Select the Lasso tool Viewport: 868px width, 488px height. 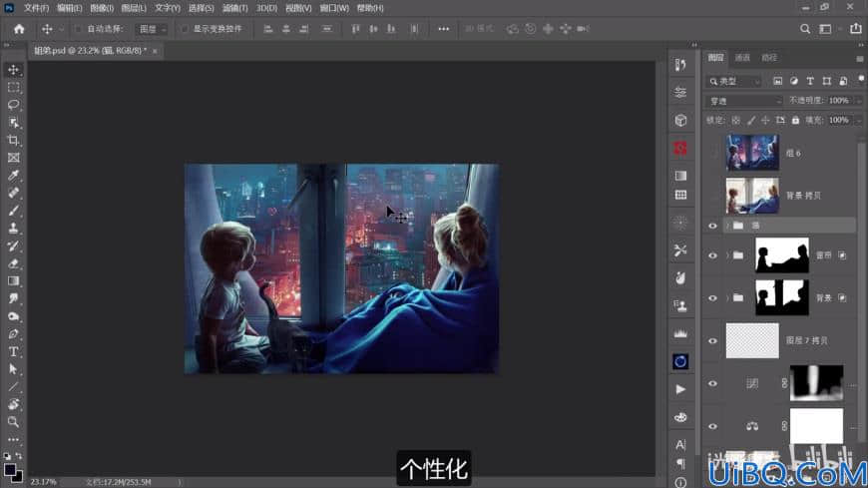(13, 105)
